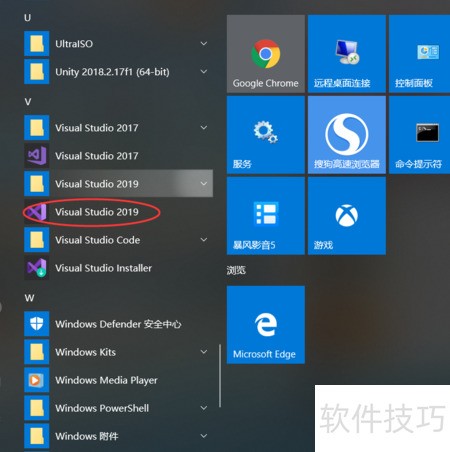Screen dimensions: 450x452
Task: Open the 搜狗高速浏览器 tile
Action: (347, 135)
